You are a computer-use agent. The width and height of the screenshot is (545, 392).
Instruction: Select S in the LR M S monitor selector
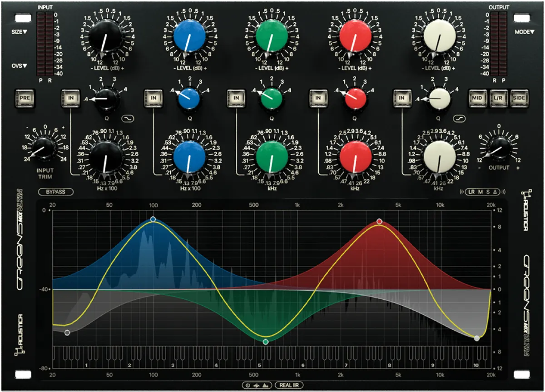[x=488, y=191]
